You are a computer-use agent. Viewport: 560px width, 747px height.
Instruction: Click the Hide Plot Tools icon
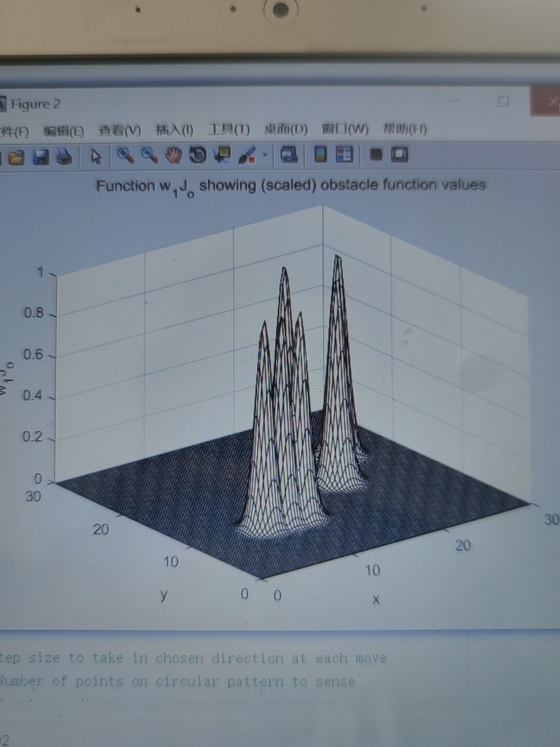coord(376,154)
